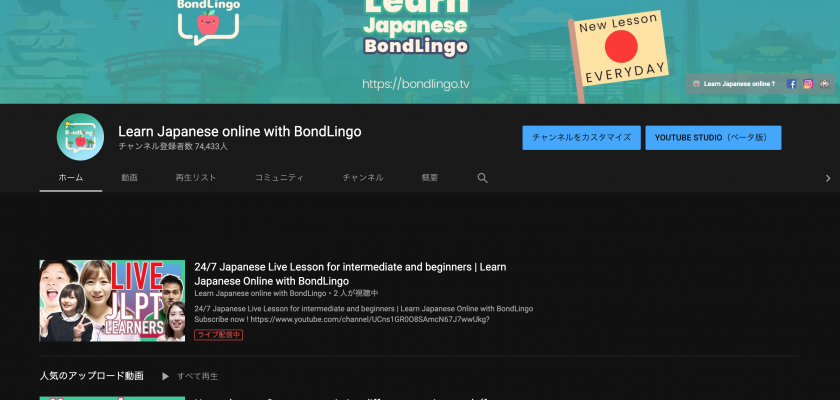The height and width of the screenshot is (400, 840).
Task: Go to the コミュニティ tab
Action: 279,178
